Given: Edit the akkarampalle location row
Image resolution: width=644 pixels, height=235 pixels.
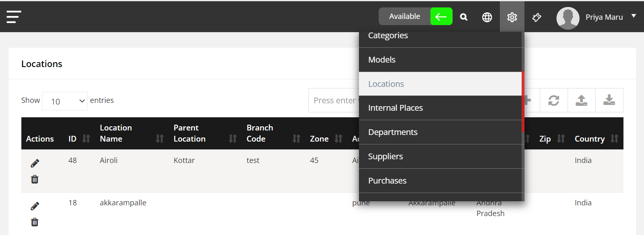Looking at the screenshot, I should click(35, 206).
